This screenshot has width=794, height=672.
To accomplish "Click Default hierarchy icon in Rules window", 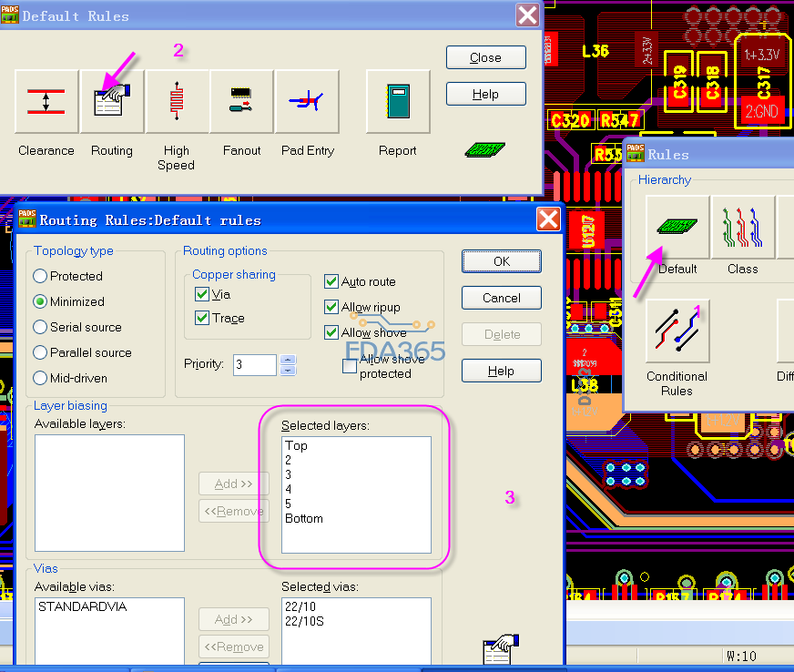I will pyautogui.click(x=677, y=227).
